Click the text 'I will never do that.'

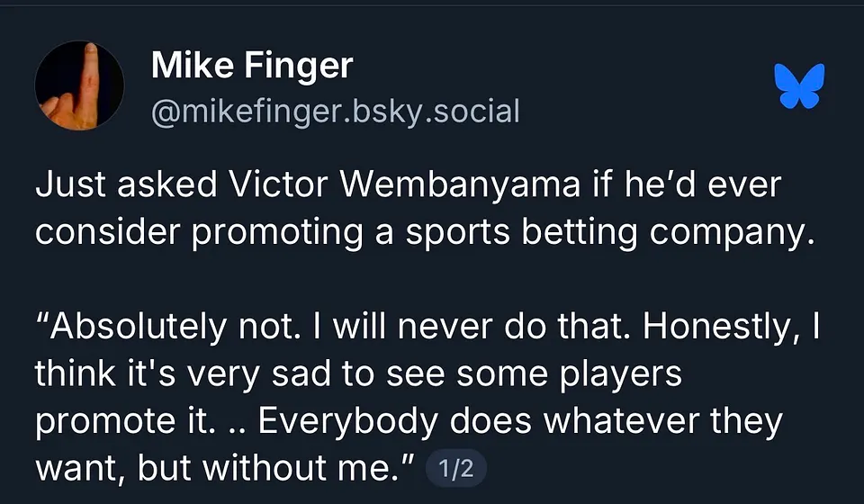point(472,327)
